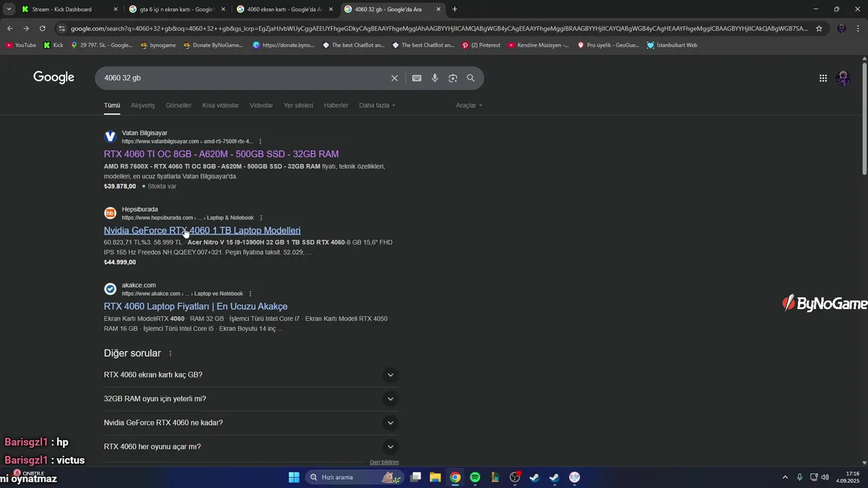Viewport: 868px width, 488px height.
Task: Switch to the gta 6 ekran kartı tab
Action: [175, 9]
